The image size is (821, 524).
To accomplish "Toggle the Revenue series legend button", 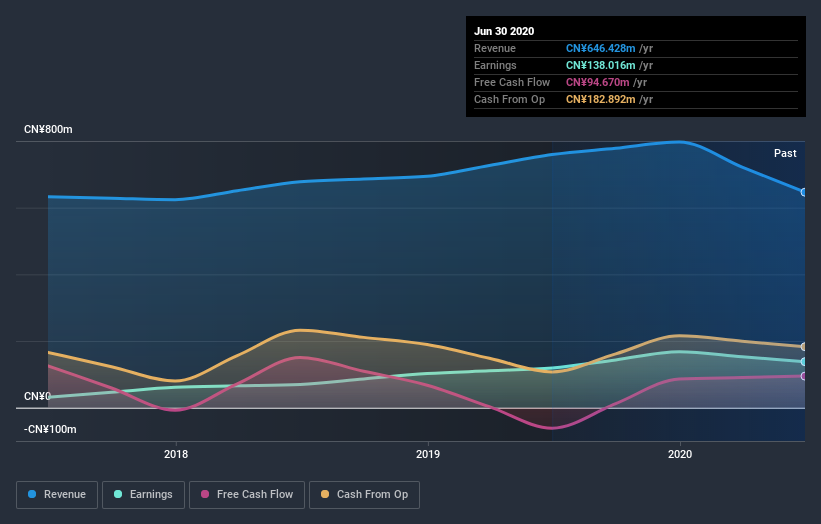I will tap(57, 495).
